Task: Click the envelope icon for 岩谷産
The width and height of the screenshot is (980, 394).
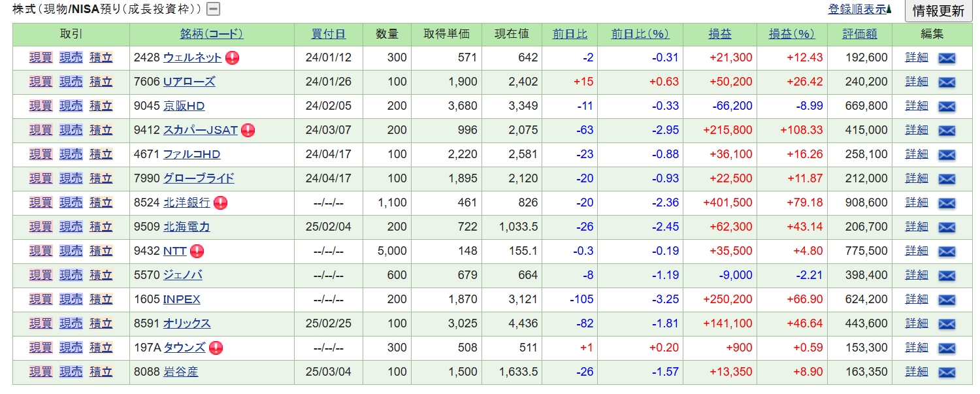Action: pos(947,372)
